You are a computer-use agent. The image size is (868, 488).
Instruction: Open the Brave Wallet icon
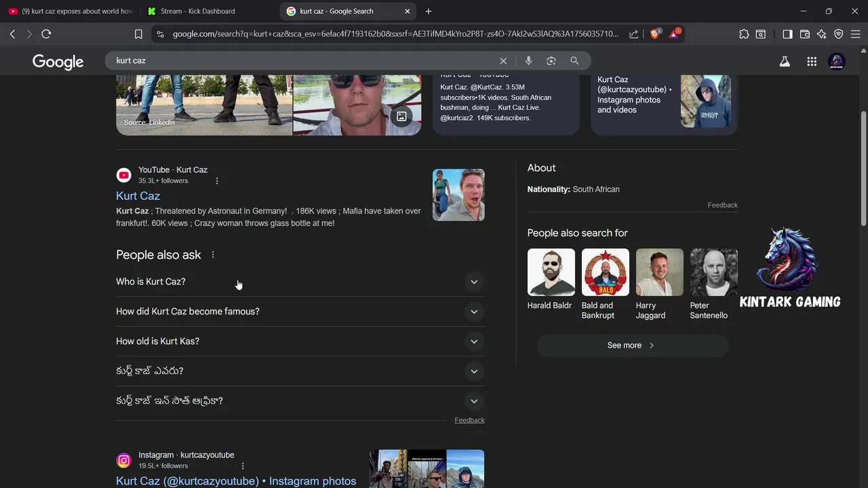click(x=805, y=34)
